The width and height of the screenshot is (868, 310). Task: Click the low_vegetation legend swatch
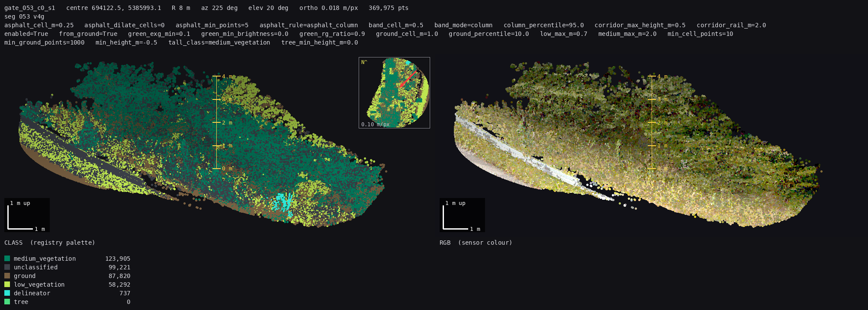click(7, 284)
